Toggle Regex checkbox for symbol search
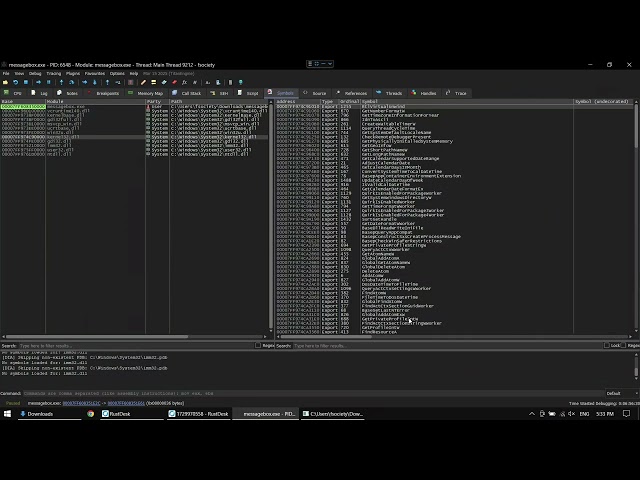 623,346
